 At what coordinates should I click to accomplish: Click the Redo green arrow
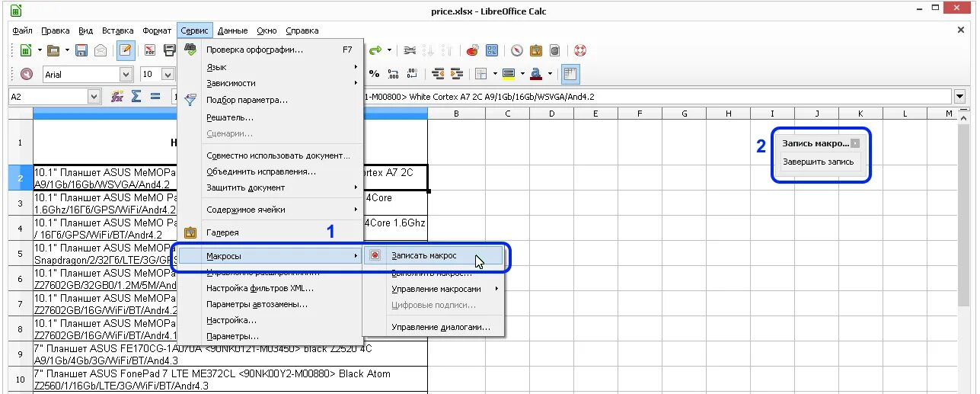[x=375, y=51]
